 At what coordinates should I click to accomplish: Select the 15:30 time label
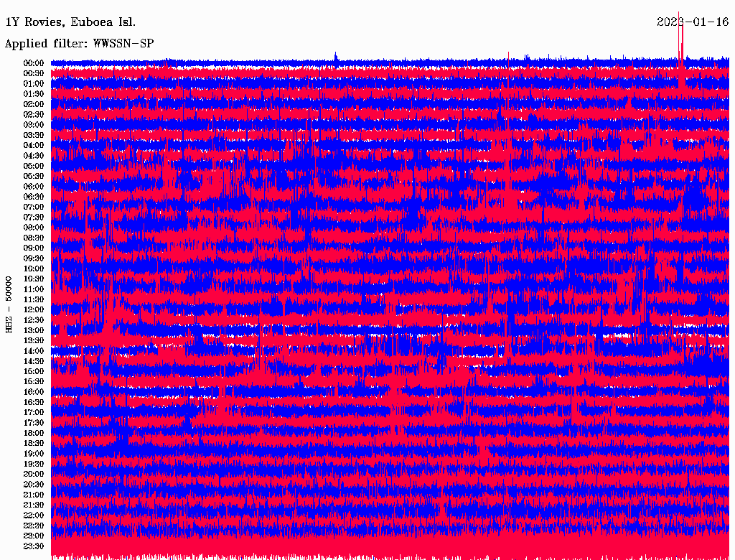pyautogui.click(x=34, y=381)
